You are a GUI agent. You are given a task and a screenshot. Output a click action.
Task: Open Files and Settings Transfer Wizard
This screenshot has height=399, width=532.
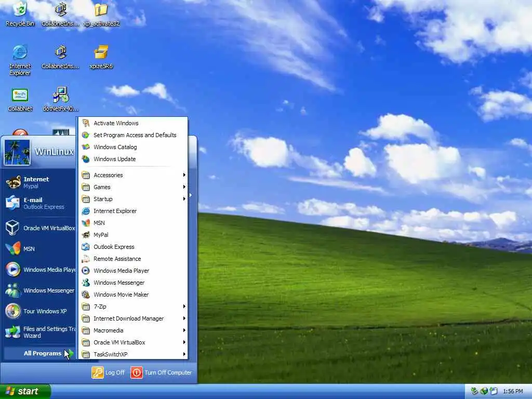coord(40,332)
